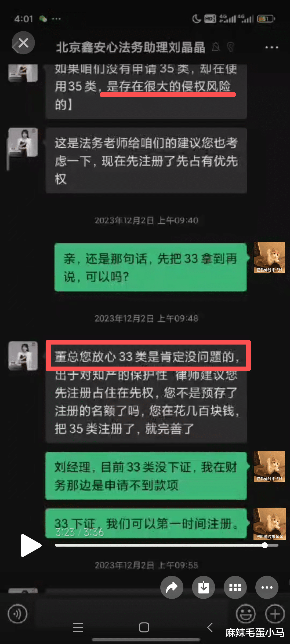Tap the red-boxed message about 33类

point(148,356)
